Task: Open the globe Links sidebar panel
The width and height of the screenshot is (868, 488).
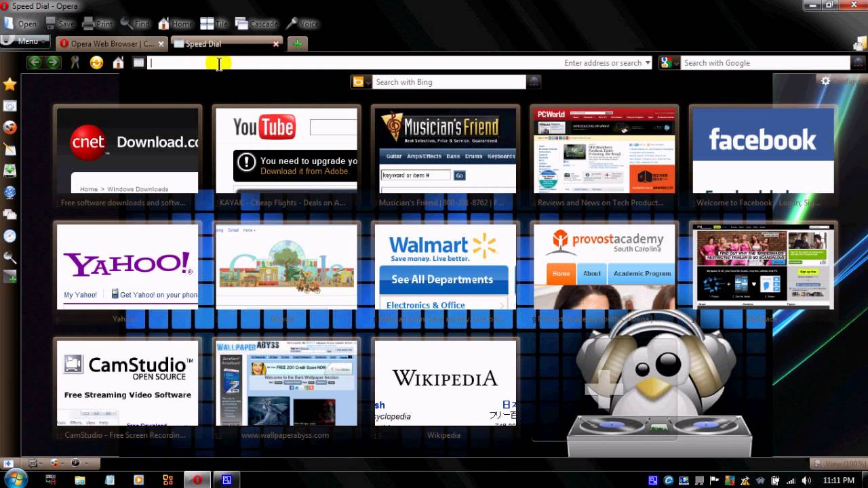Action: 9,192
